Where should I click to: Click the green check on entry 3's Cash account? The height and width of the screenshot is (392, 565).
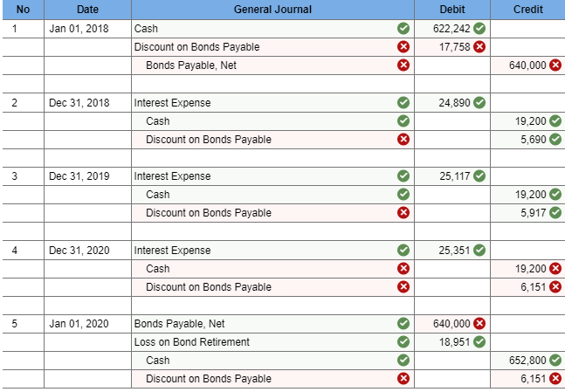click(403, 195)
